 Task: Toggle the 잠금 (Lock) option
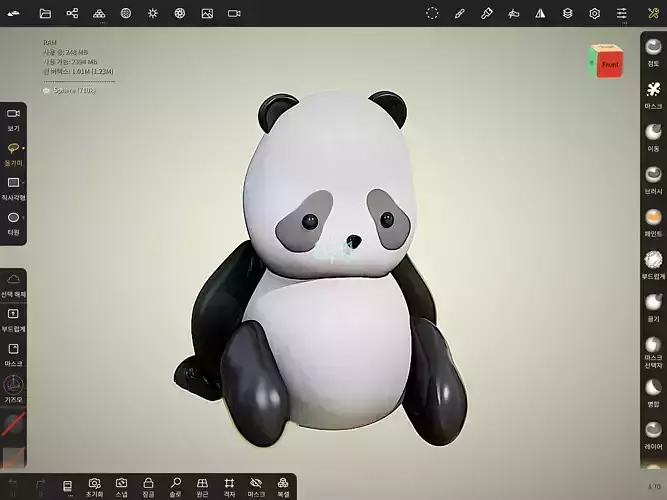148,487
